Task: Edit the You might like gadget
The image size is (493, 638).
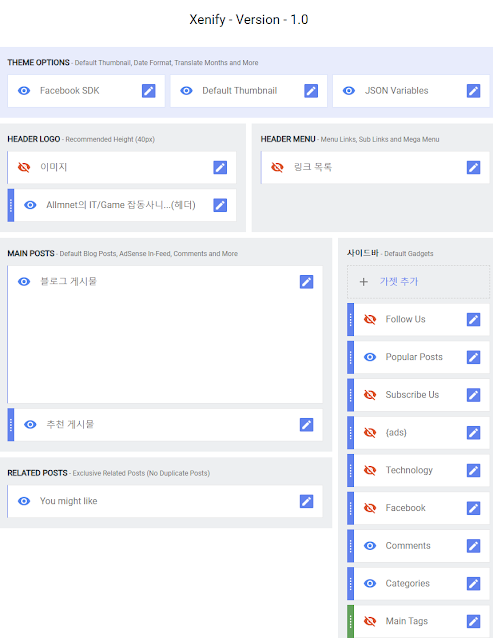Action: coord(306,501)
